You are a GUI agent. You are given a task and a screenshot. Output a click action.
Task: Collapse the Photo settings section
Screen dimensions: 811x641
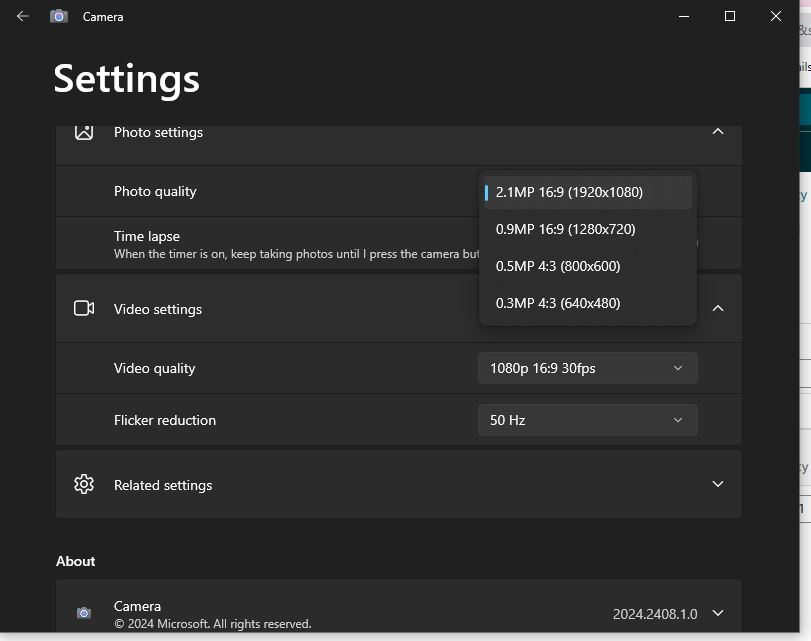click(x=717, y=132)
